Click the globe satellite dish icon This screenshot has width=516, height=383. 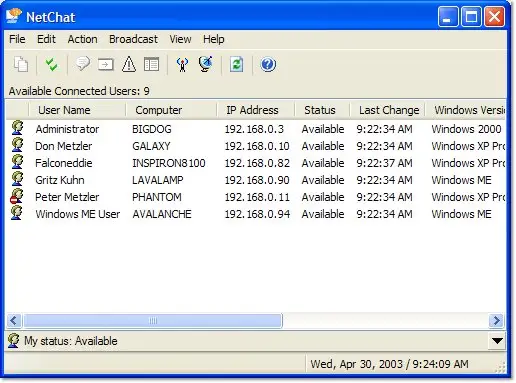206,64
